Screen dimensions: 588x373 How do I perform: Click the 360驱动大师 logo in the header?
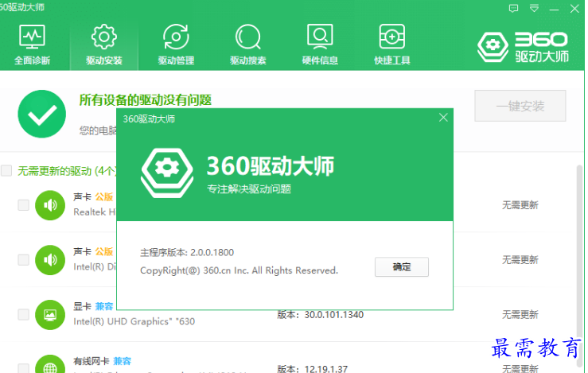pos(523,46)
